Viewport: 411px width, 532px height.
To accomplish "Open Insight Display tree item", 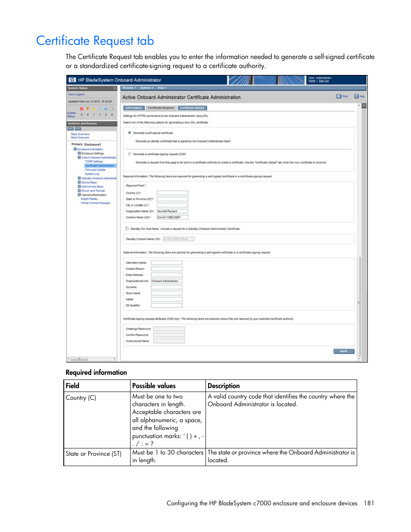I will [x=89, y=199].
